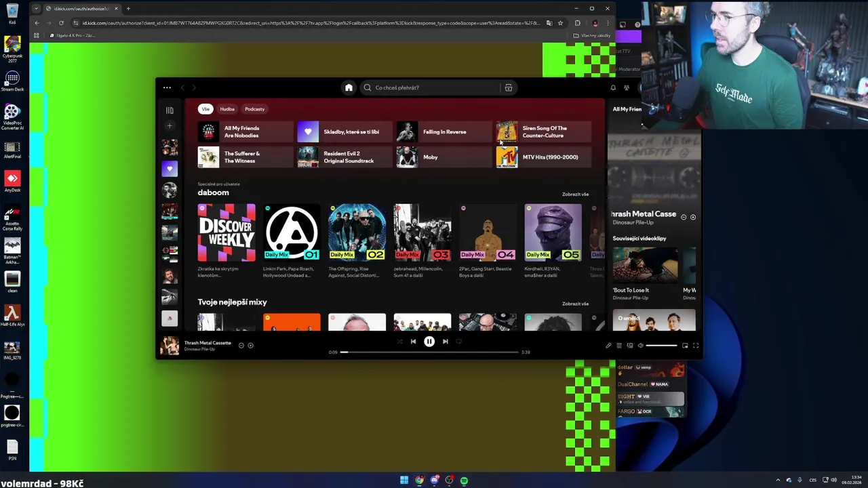Image resolution: width=868 pixels, height=488 pixels.
Task: Switch Spotify to fullscreen view
Action: (x=696, y=346)
